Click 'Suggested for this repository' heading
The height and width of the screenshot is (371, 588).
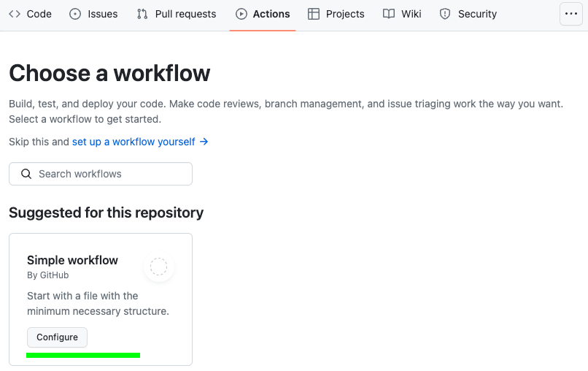[106, 213]
